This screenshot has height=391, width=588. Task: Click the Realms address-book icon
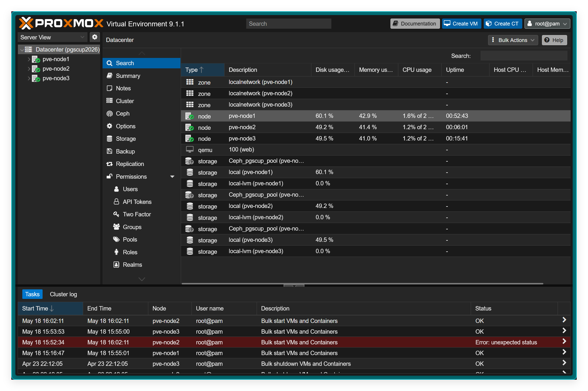coord(116,265)
